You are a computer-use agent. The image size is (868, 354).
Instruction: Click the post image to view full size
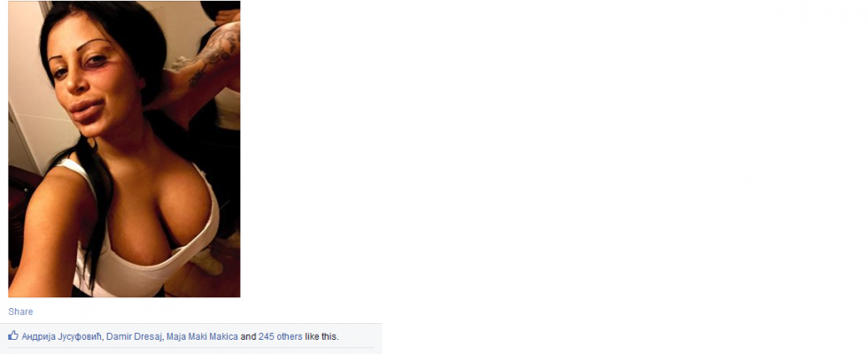pos(124,149)
